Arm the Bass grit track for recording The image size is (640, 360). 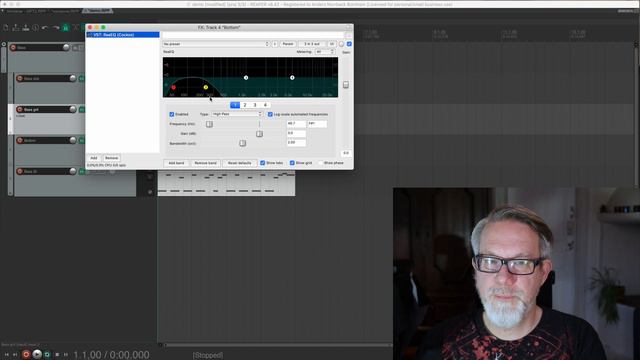(x=20, y=109)
